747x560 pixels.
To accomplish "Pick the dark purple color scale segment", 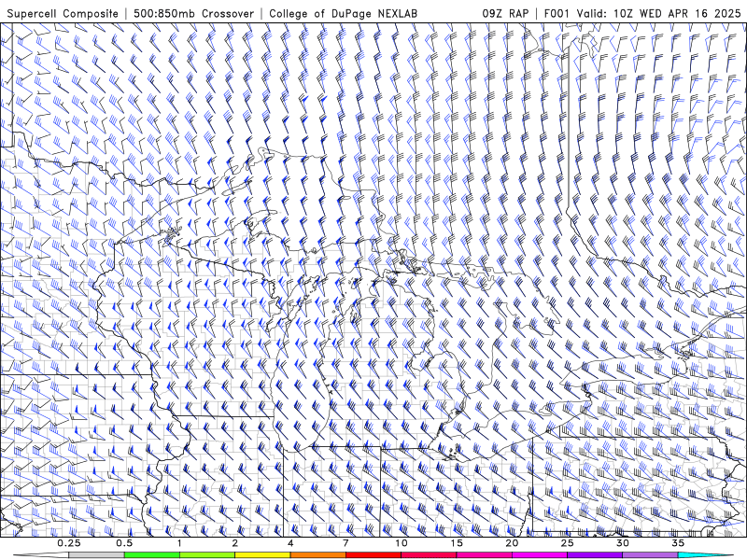I will coord(595,555).
